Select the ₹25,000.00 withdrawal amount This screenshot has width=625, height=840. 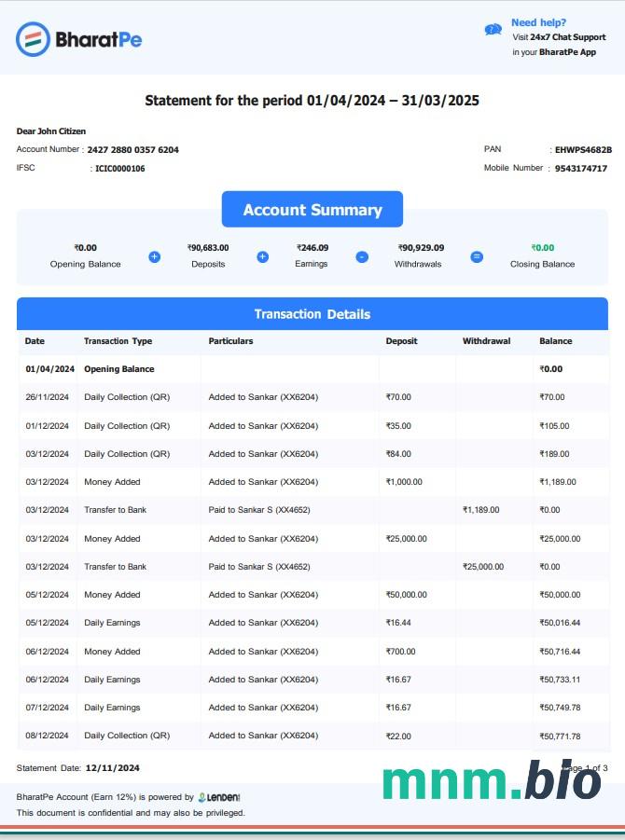[483, 567]
